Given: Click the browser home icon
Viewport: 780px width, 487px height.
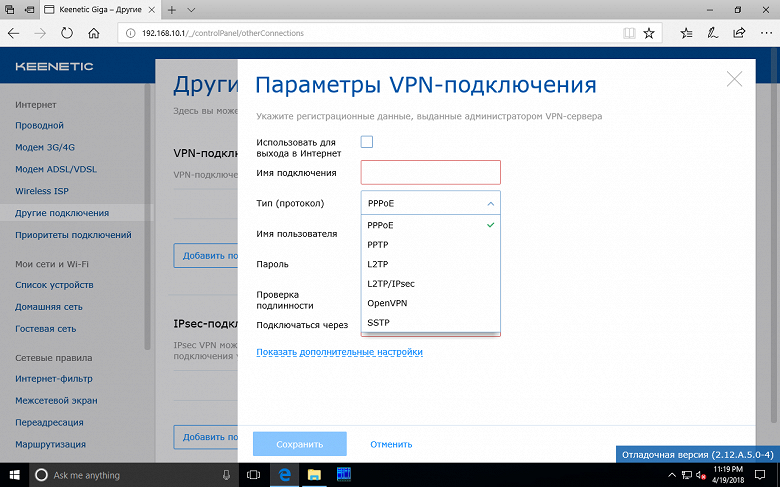Looking at the screenshot, I should click(94, 33).
